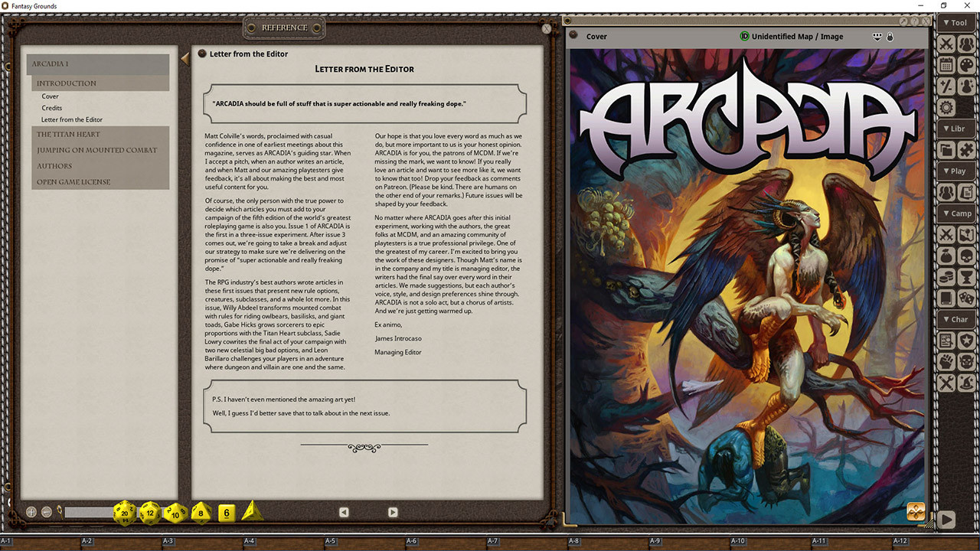Collapse the Camp sidebar section
The width and height of the screenshot is (980, 551).
pos(955,214)
